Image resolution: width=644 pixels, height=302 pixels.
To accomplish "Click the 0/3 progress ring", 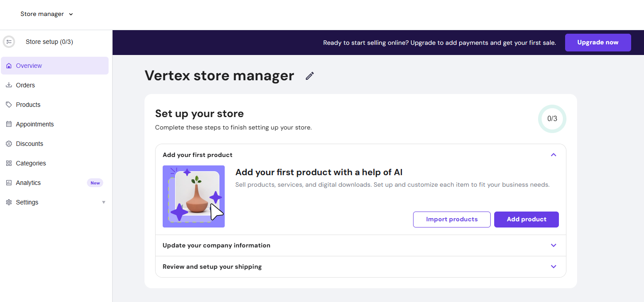I will coord(552,118).
